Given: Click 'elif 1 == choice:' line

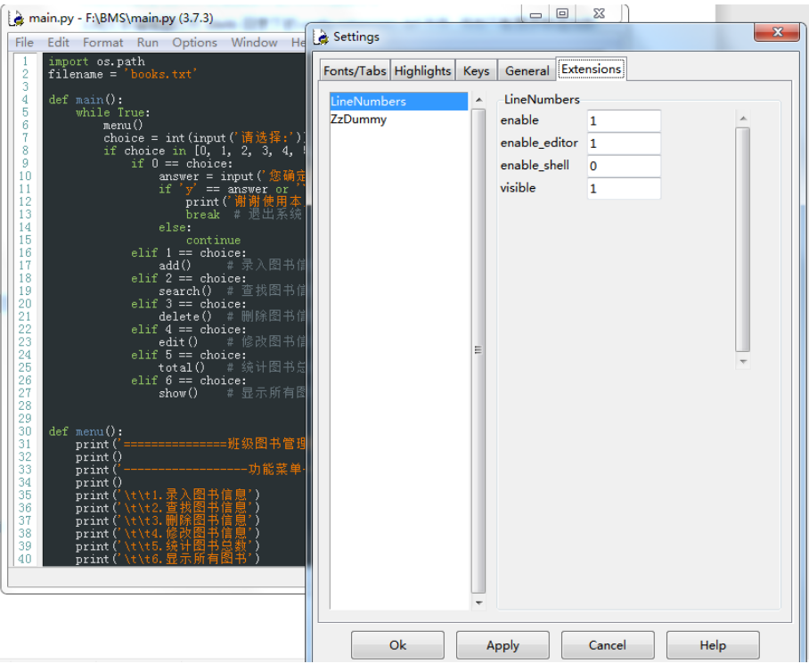Looking at the screenshot, I should pyautogui.click(x=189, y=253).
